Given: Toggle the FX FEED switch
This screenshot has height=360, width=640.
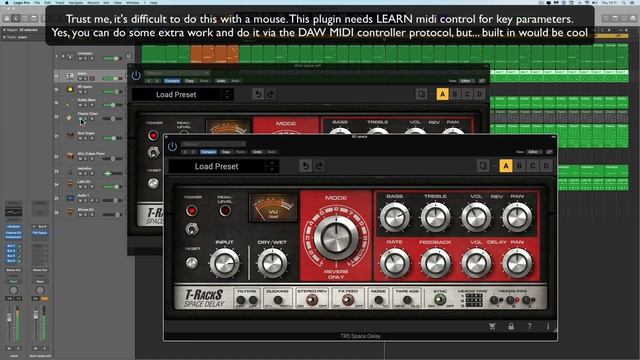Looking at the screenshot, I should coord(348,300).
